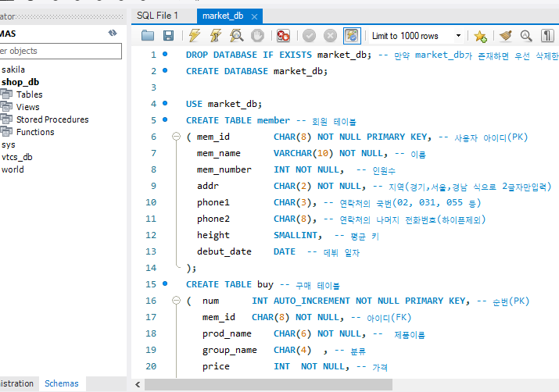The height and width of the screenshot is (392, 559).
Task: Click 'debut_date' column on line 13
Action: 224,251
